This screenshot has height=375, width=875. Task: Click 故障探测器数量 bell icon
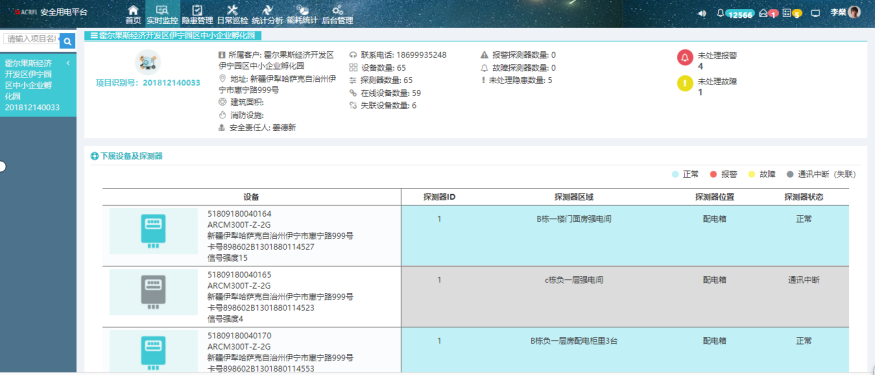(484, 68)
